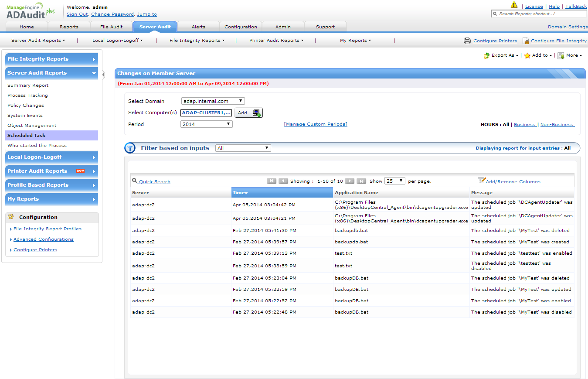
Task: Collapse the left sidebar using the arrow handle
Action: click(103, 75)
